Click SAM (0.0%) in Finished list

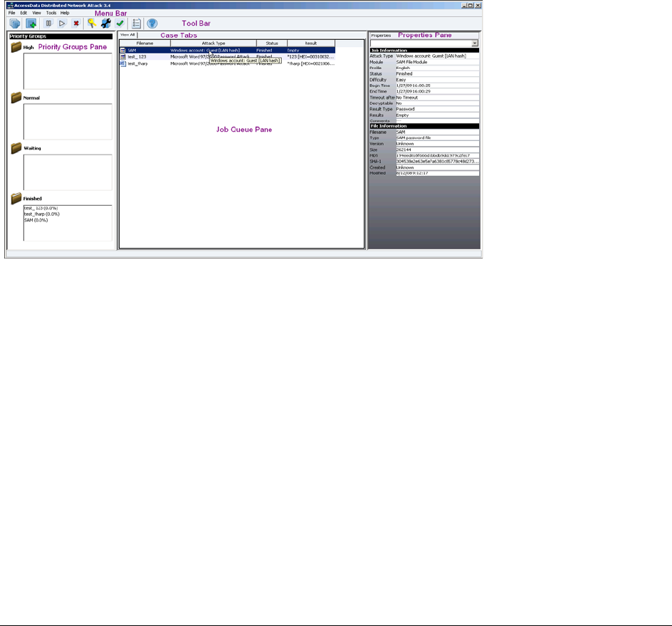(x=36, y=220)
